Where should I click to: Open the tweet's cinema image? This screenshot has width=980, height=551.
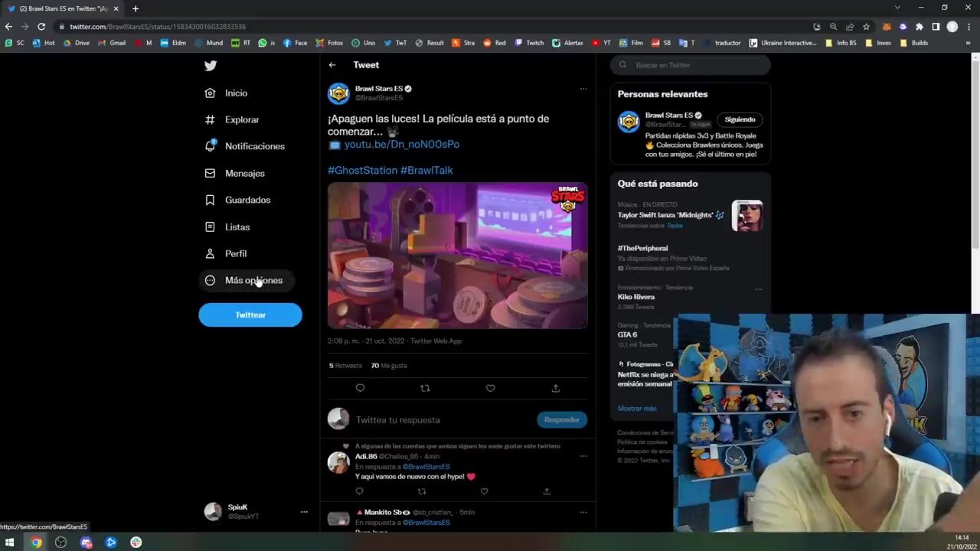(458, 256)
